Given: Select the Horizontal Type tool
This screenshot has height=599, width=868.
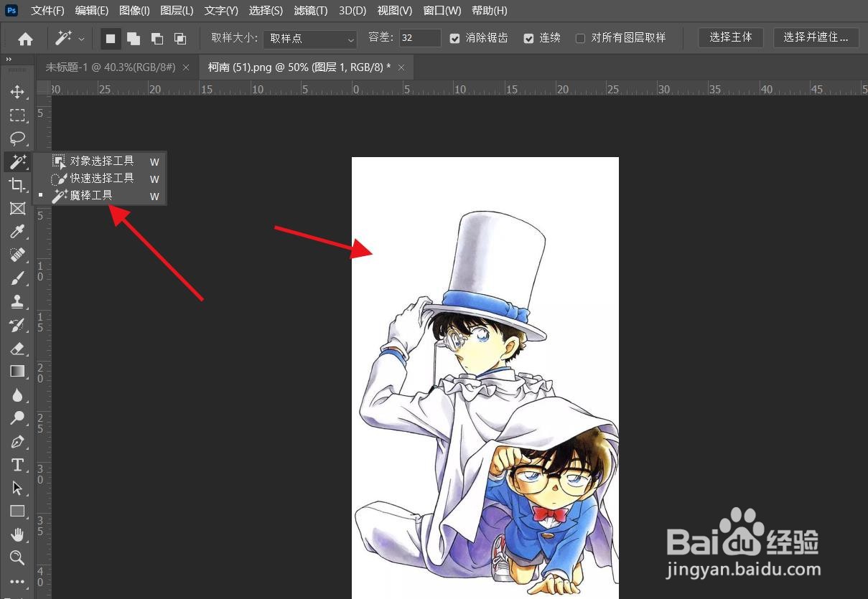Looking at the screenshot, I should pyautogui.click(x=17, y=465).
